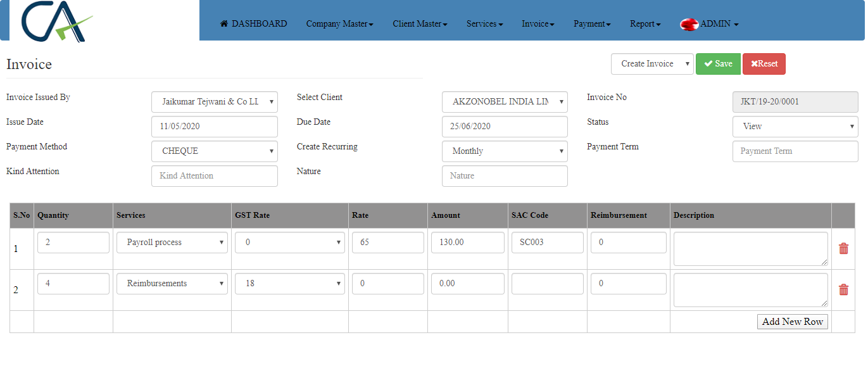This screenshot has width=868, height=385.
Task: Open Invoice Issued By dropdown
Action: pyautogui.click(x=215, y=102)
